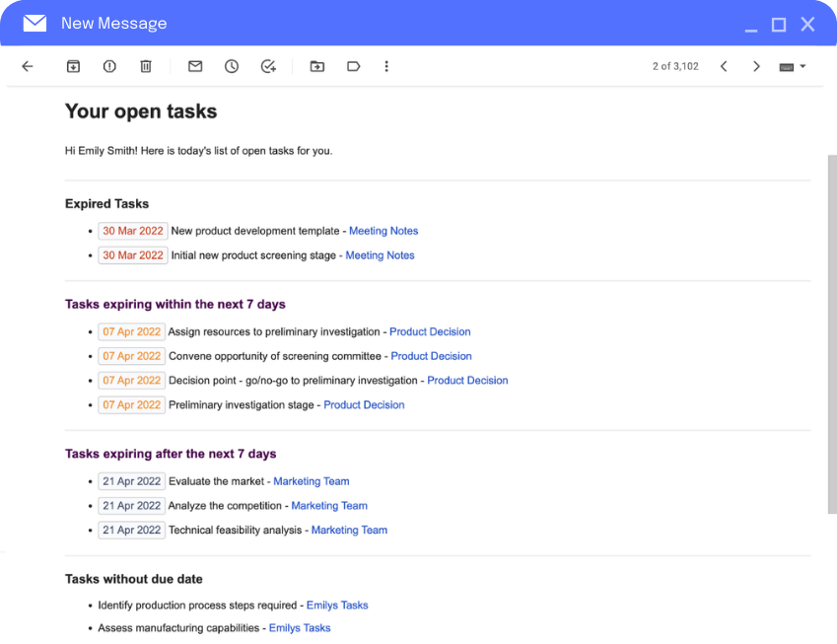Snooze this email
Viewport: 837px width, 644px height.
231,66
